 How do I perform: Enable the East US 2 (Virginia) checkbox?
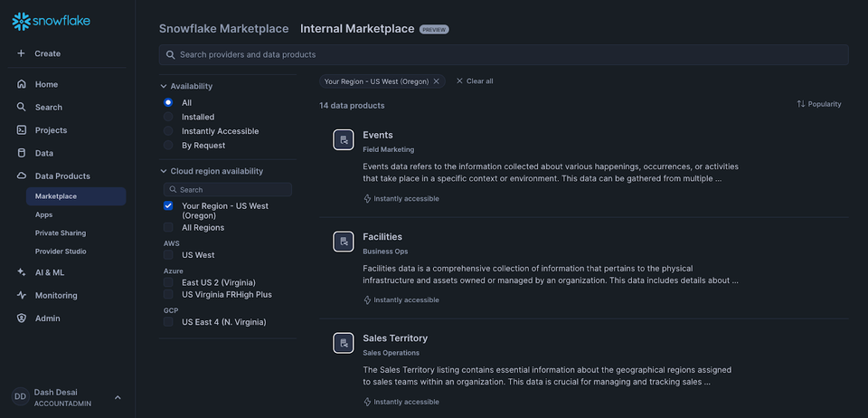point(168,282)
